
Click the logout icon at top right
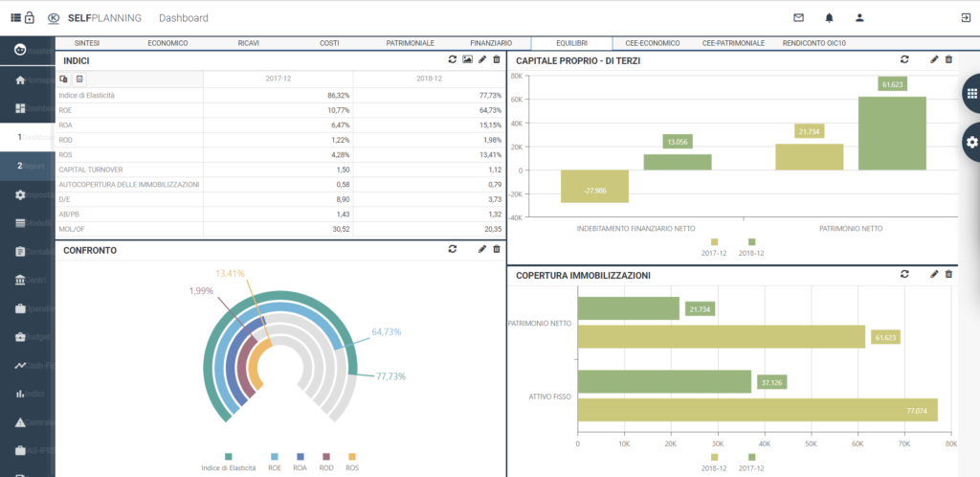click(x=965, y=17)
